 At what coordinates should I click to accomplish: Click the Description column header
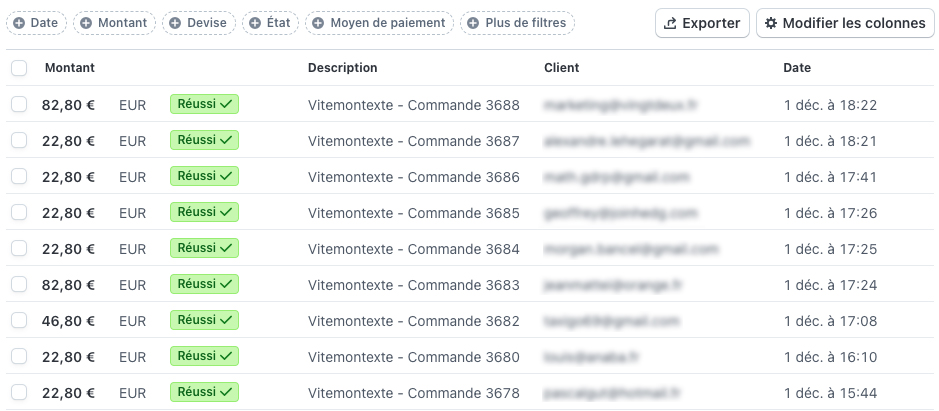[x=343, y=68]
